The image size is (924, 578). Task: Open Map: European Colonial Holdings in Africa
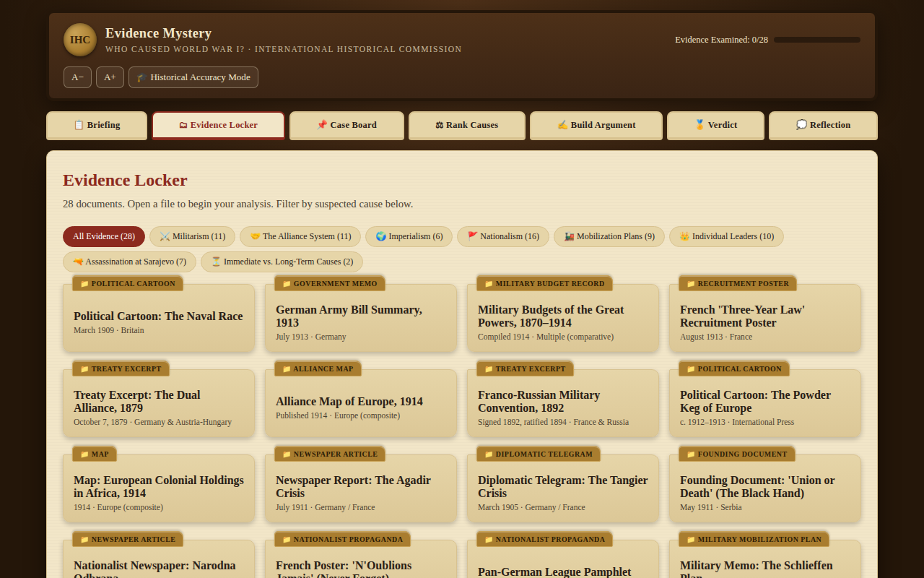click(x=159, y=488)
